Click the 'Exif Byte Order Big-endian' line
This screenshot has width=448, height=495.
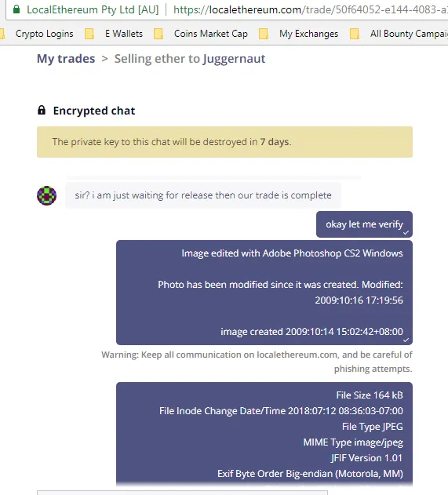click(x=310, y=474)
